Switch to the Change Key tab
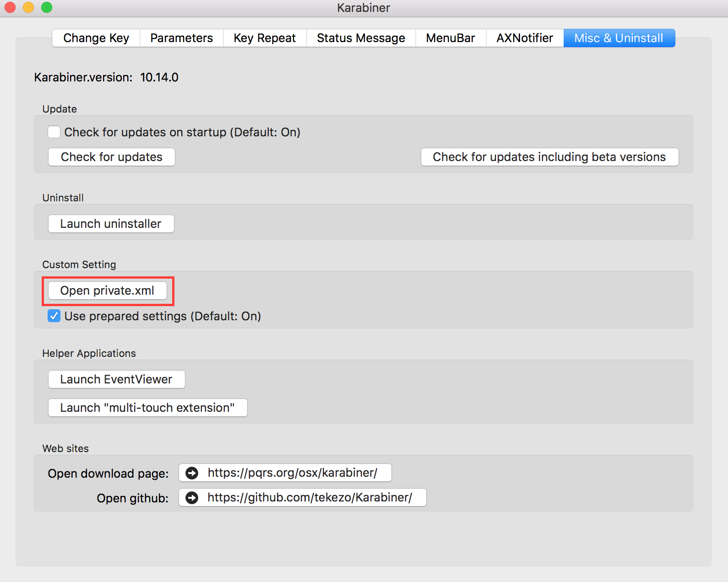 tap(96, 38)
